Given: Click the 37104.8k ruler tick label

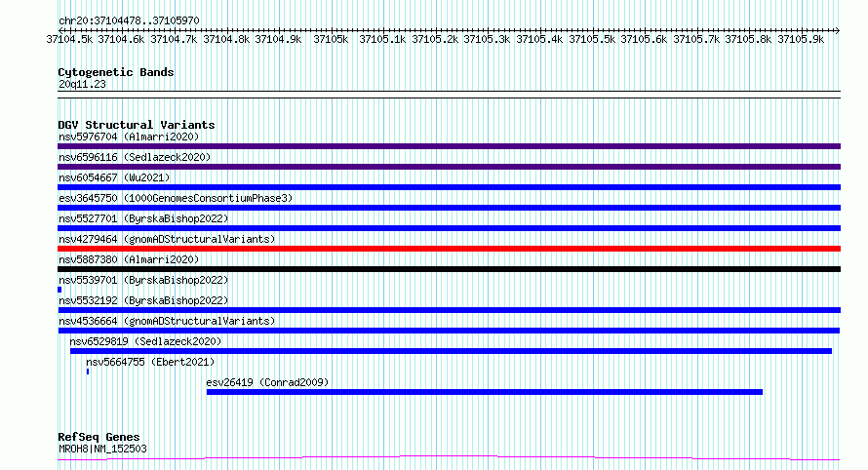Looking at the screenshot, I should (226, 39).
